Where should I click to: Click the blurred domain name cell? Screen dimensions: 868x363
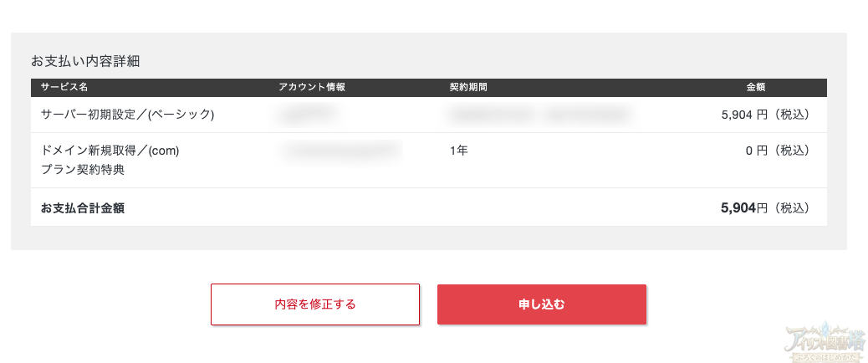pyautogui.click(x=341, y=151)
